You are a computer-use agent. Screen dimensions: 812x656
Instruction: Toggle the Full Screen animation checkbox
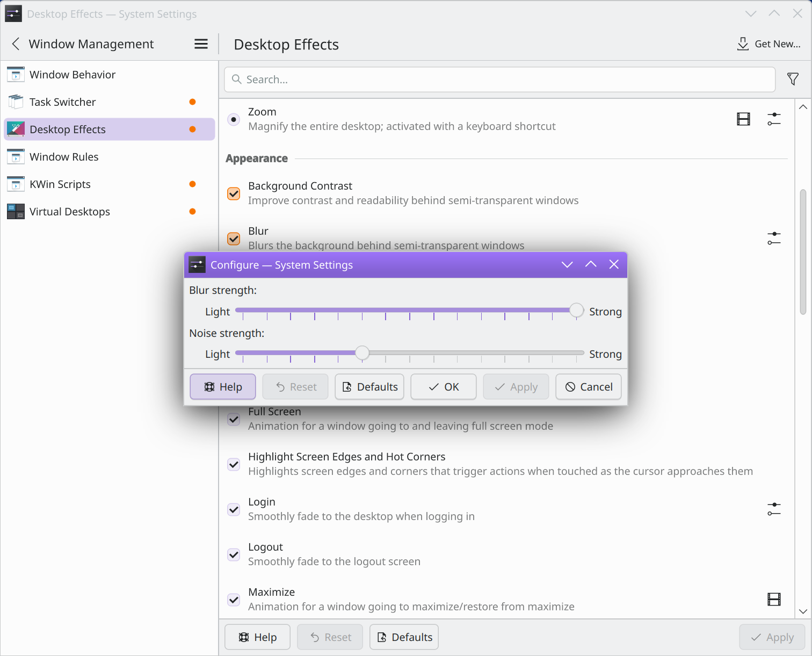[234, 419]
